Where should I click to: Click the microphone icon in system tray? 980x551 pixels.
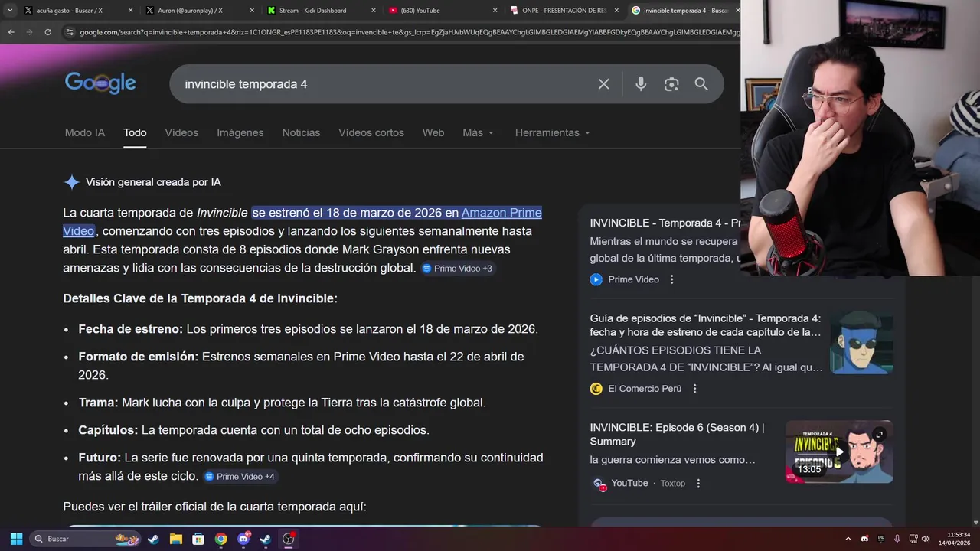point(897,539)
